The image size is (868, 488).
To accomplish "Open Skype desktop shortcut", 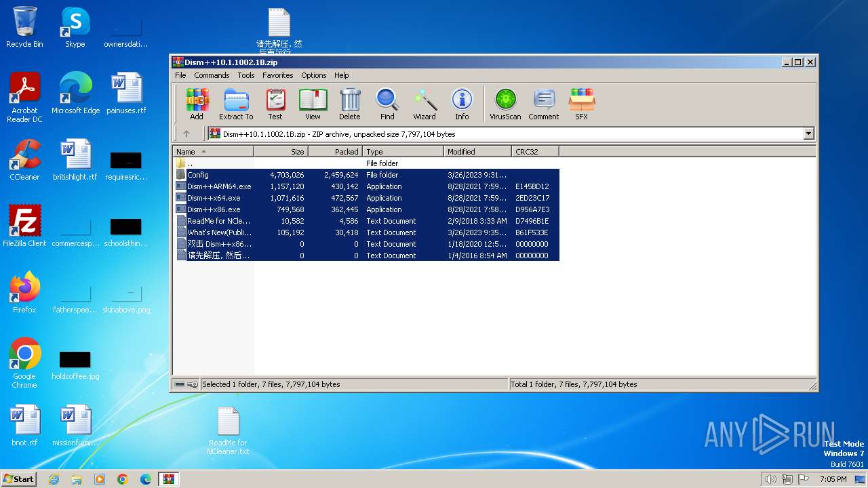I will click(x=75, y=27).
